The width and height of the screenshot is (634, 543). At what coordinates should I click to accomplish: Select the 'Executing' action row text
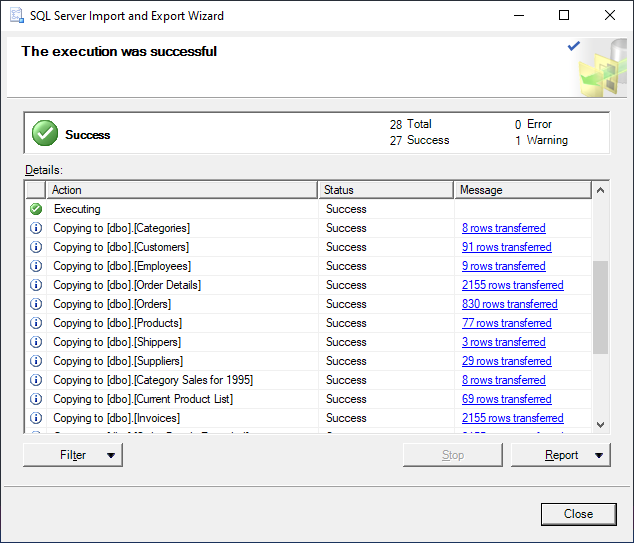point(77,209)
